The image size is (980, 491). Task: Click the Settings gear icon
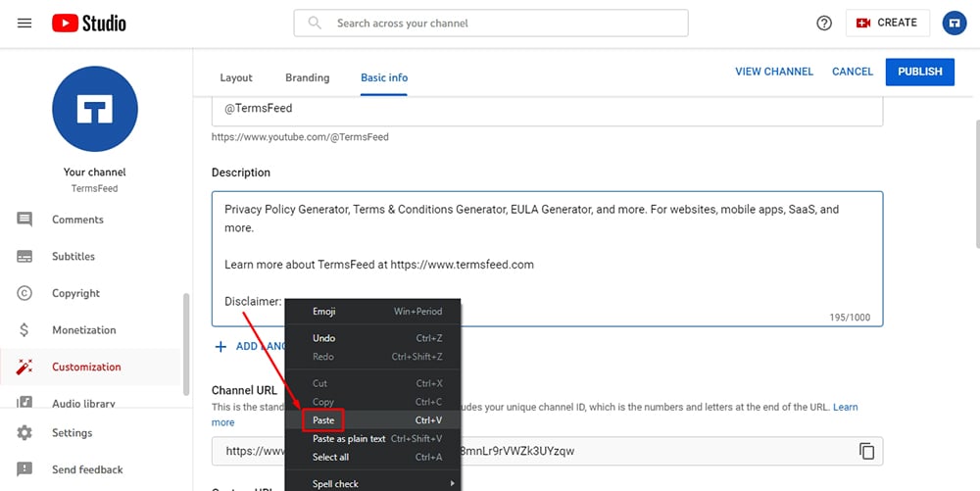[24, 432]
